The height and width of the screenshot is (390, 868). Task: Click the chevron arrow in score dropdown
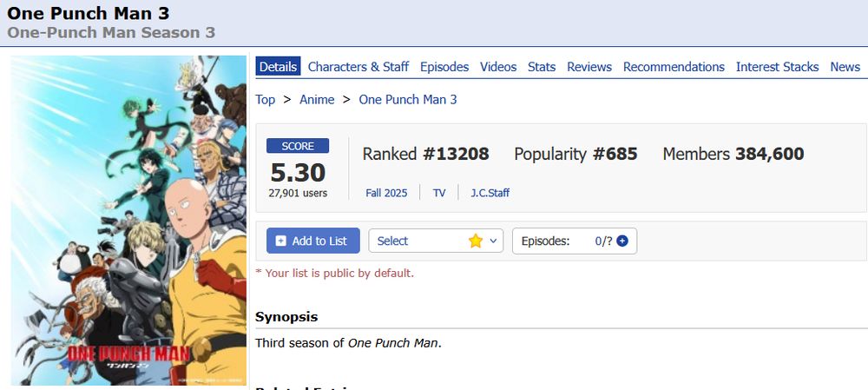[493, 241]
